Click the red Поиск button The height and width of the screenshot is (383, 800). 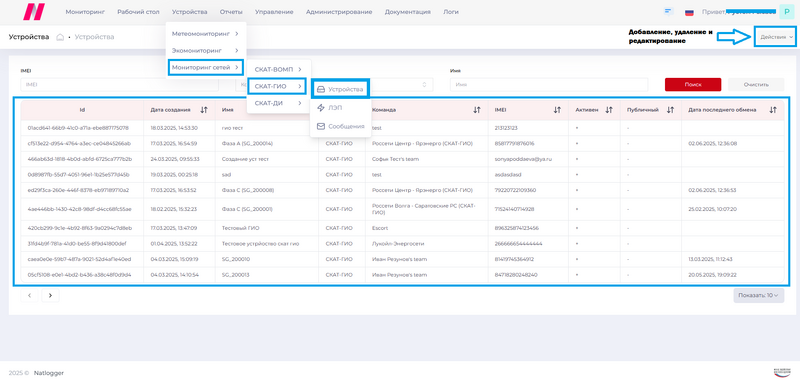(x=693, y=85)
